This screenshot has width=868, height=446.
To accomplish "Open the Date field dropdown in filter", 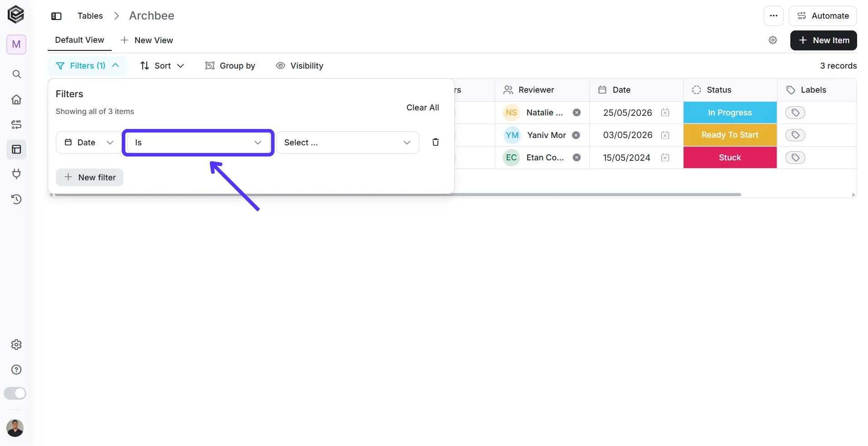I will coord(89,143).
